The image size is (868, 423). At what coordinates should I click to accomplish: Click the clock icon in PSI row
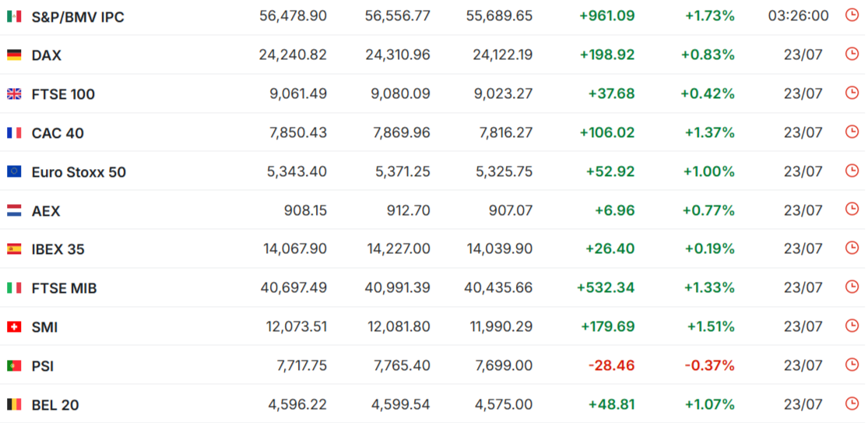[852, 365]
